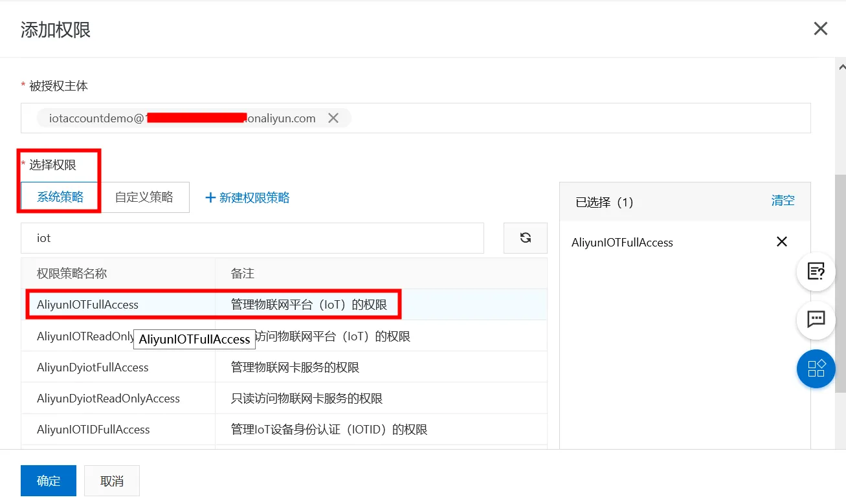Click the refresh policy list icon
846x504 pixels.
526,238
